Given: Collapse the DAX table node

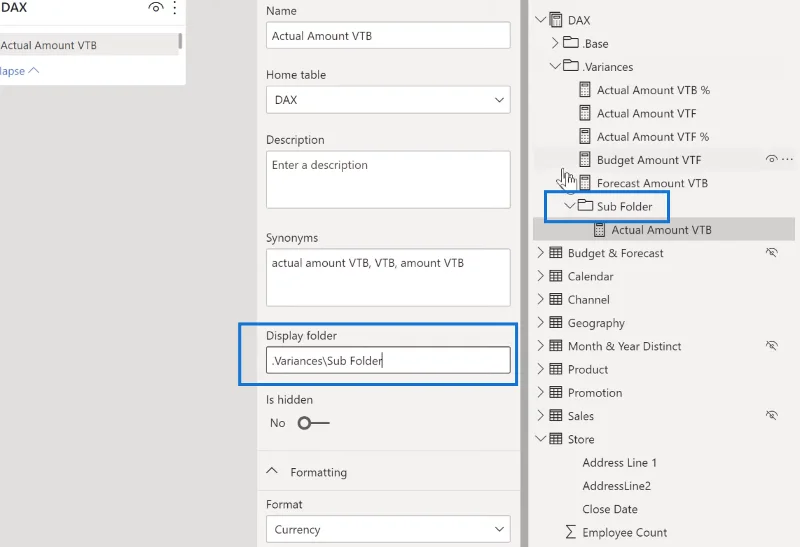Looking at the screenshot, I should (x=540, y=20).
